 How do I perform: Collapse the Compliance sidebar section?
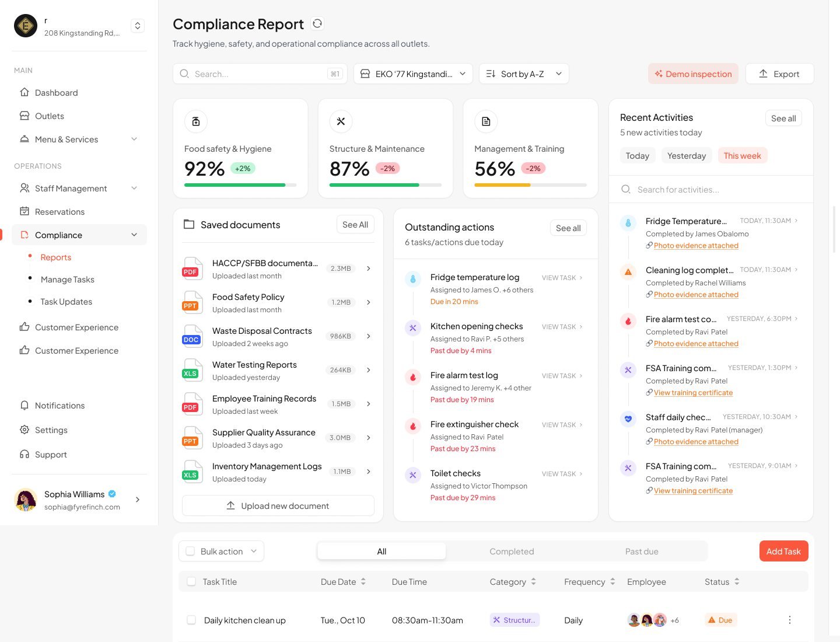point(134,235)
